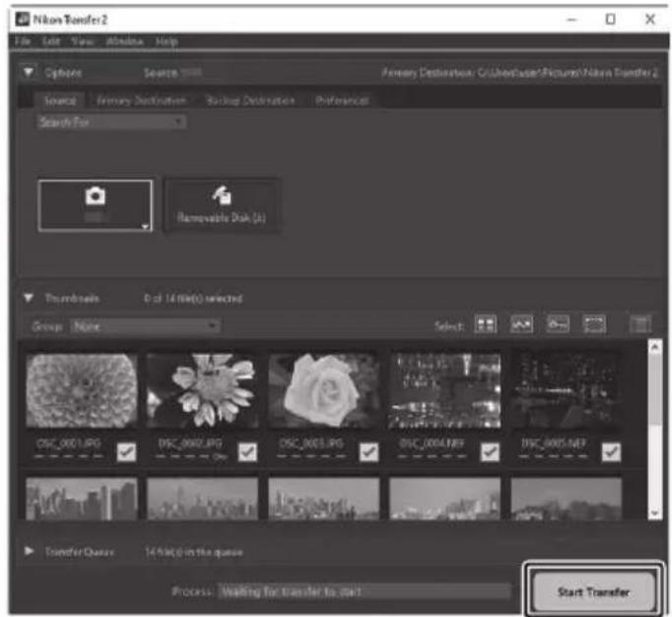This screenshot has width=672, height=617.
Task: Switch to the Preferences tab
Action: (342, 101)
